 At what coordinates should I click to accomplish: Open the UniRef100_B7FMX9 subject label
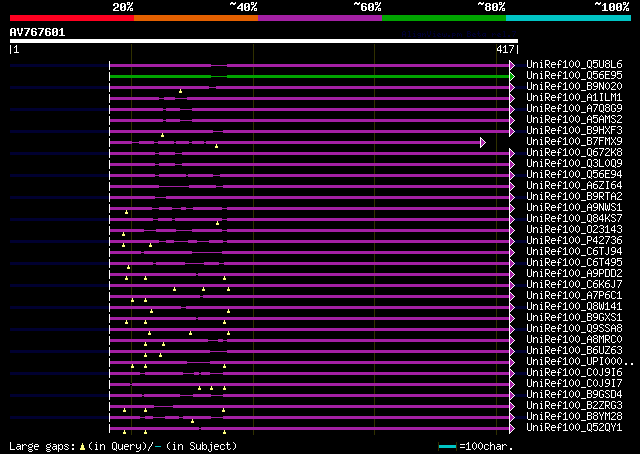pos(574,142)
